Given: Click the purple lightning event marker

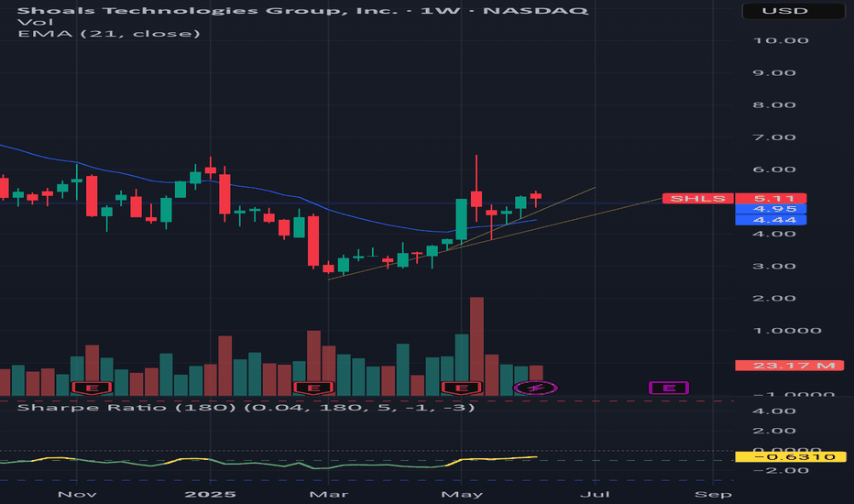Looking at the screenshot, I should click(x=535, y=388).
